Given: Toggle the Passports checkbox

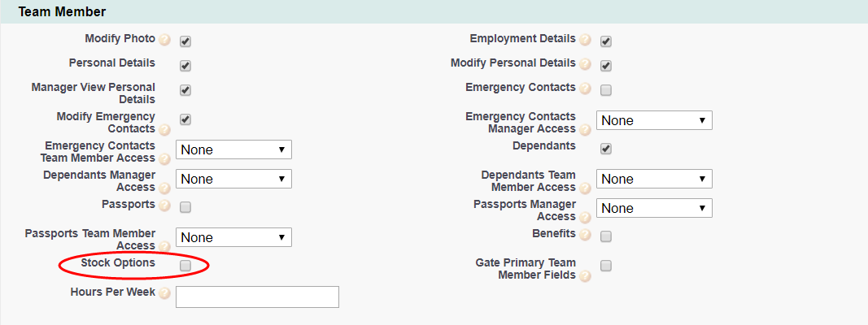Looking at the screenshot, I should 185,207.
